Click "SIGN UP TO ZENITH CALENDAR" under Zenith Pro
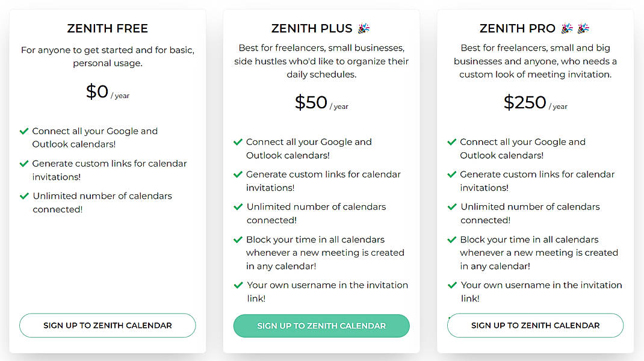 (x=534, y=325)
